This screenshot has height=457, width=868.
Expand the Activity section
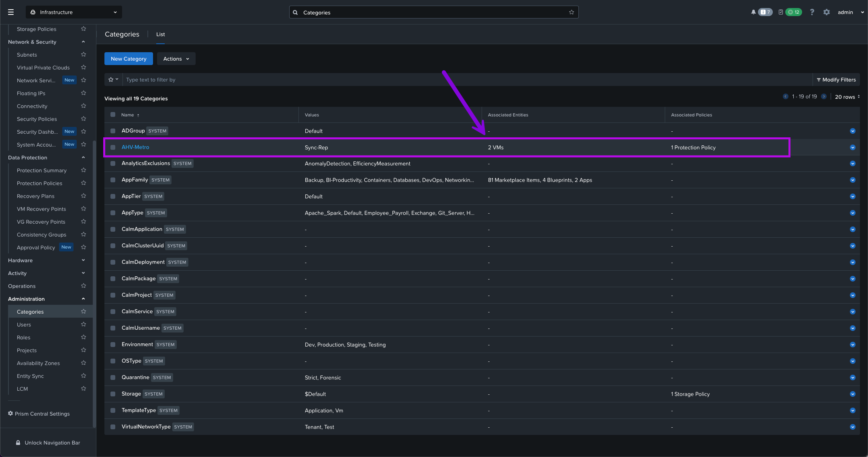click(x=83, y=273)
